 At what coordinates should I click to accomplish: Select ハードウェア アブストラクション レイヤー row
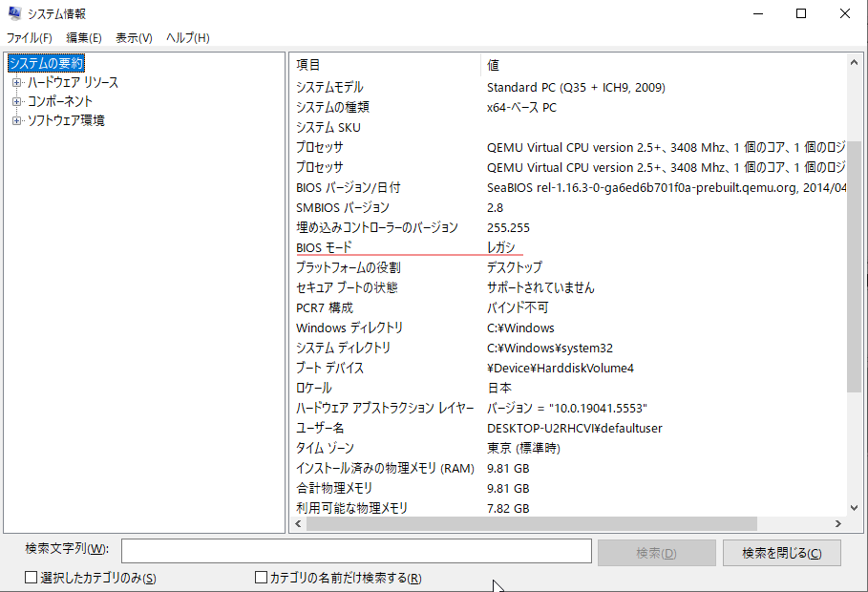tap(568, 408)
